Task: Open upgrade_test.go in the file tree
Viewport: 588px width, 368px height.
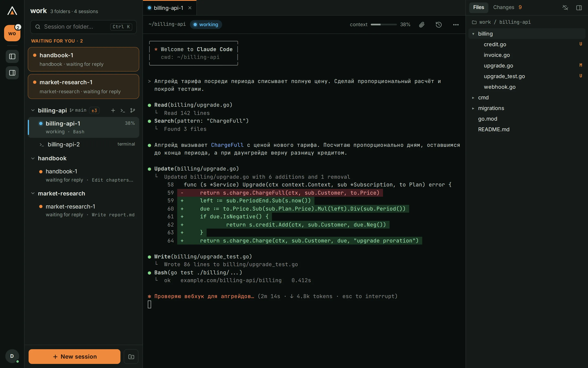Action: [527, 76]
